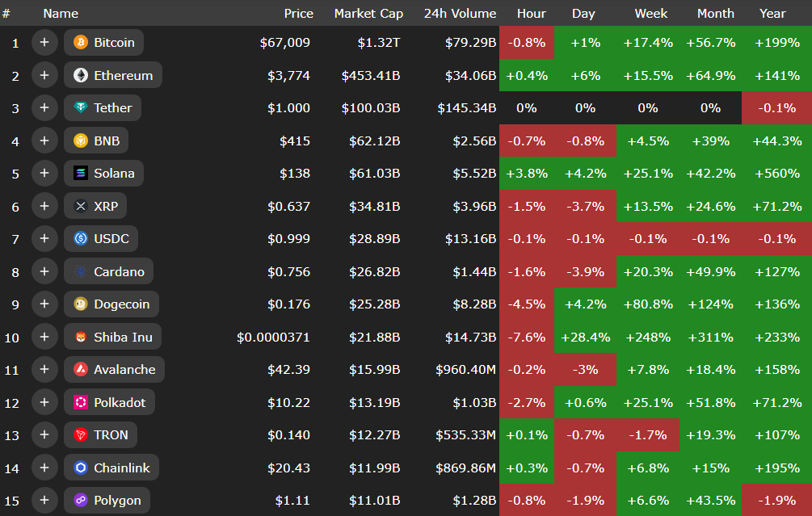Click the Bitcoin logo icon

click(81, 43)
